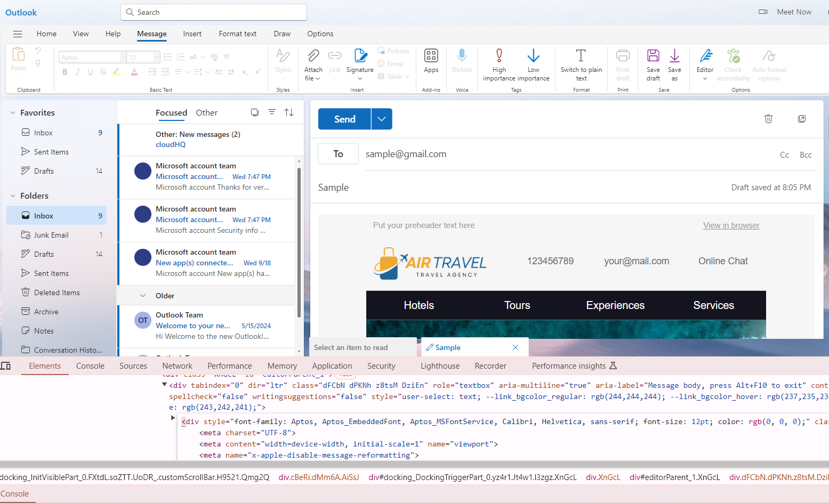Viewport: 829px width, 504px height.
Task: Run Check accessibility
Action: [x=733, y=64]
